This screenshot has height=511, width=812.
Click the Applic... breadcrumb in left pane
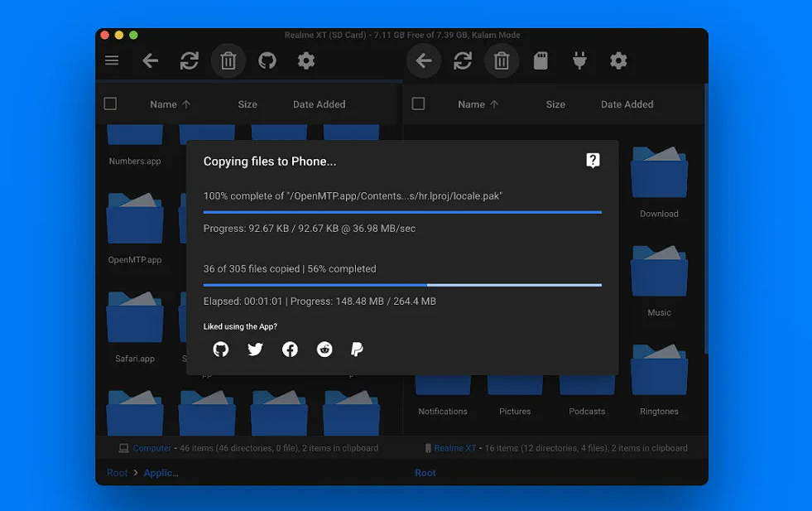161,473
